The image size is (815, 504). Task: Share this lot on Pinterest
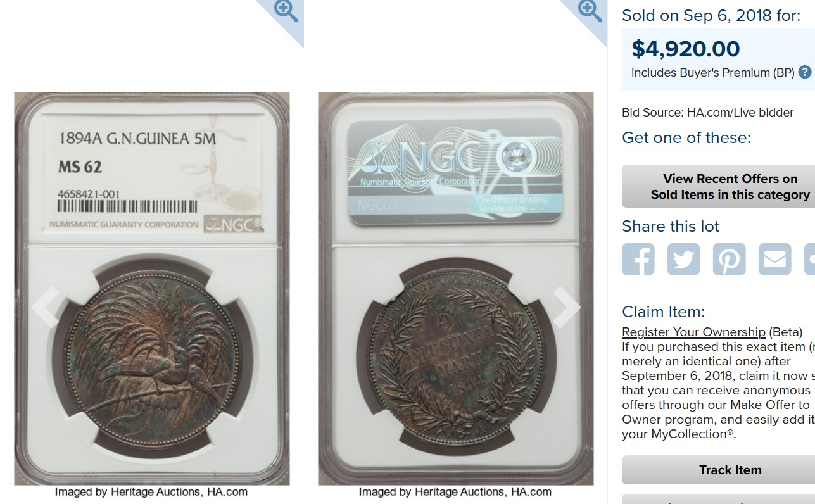point(729,259)
